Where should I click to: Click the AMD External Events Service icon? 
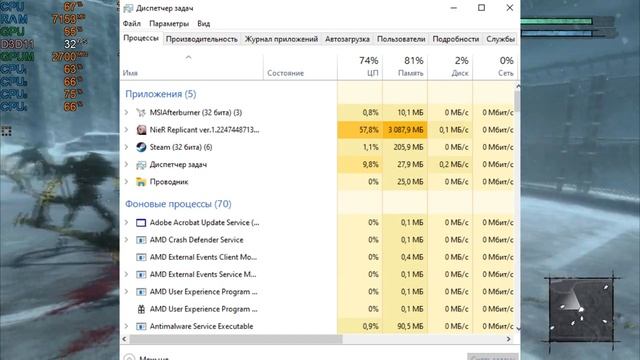pos(141,274)
